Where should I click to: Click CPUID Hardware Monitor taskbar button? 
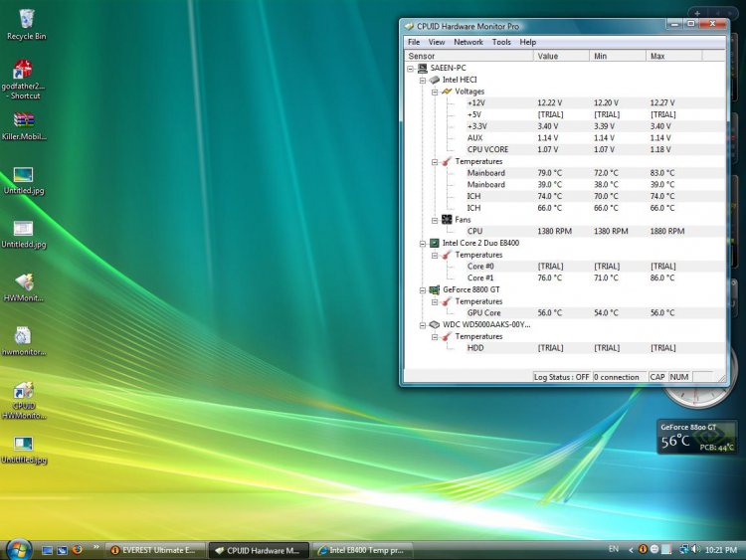point(259,550)
